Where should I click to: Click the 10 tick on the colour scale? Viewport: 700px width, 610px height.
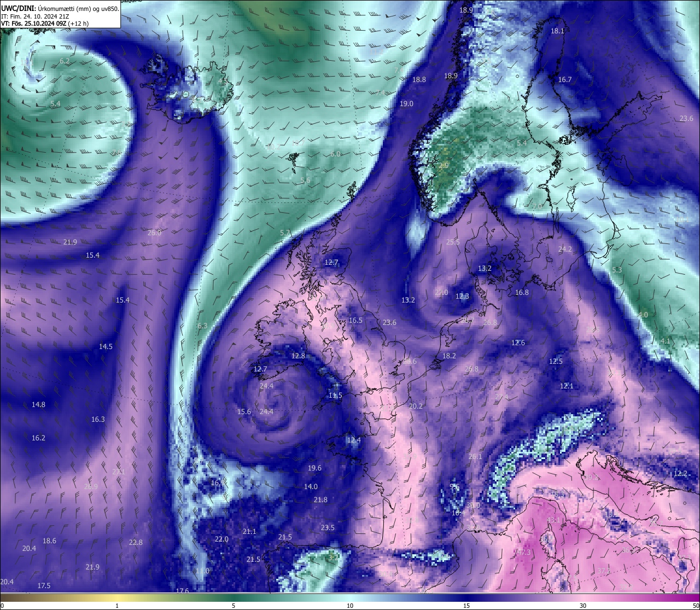[x=350, y=606]
